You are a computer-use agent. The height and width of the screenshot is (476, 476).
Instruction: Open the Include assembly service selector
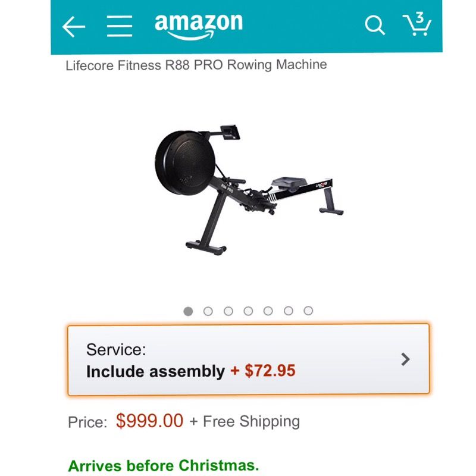point(248,359)
